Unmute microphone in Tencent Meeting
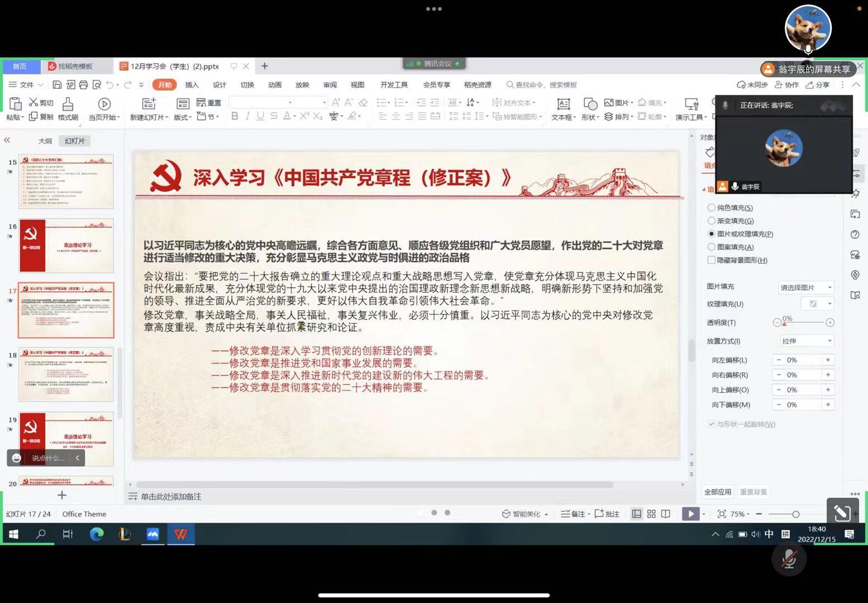868x603 pixels. coord(789,559)
